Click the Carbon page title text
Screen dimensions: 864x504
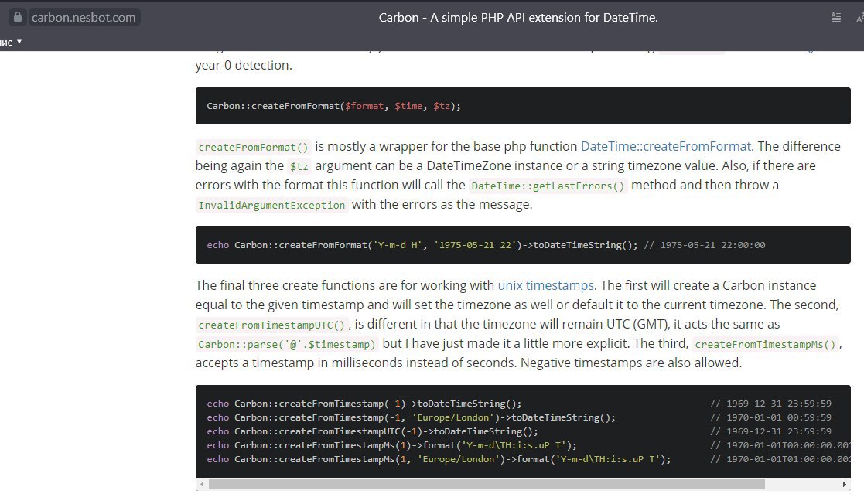(x=518, y=17)
